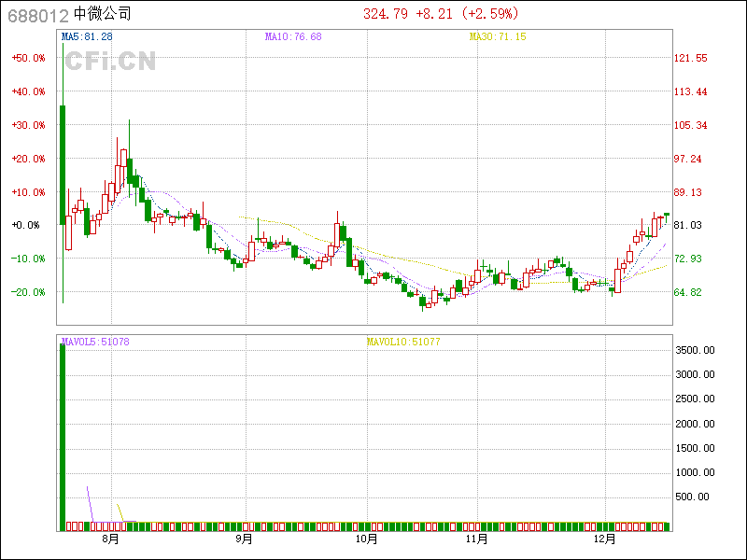The height and width of the screenshot is (560, 747).
Task: Click the 121.55 price axis label
Action: click(x=690, y=58)
